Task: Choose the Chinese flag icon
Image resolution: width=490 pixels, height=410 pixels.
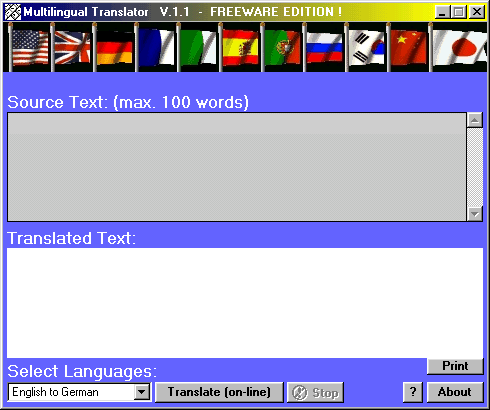Action: (408, 47)
